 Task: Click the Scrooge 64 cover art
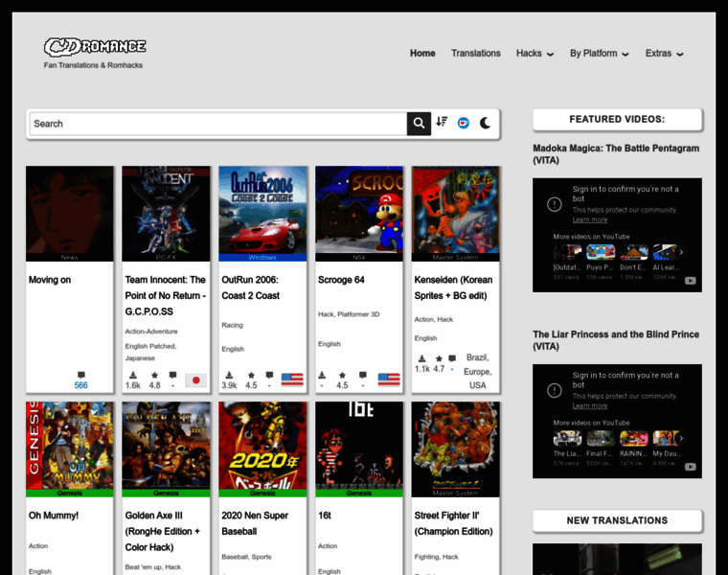point(359,210)
